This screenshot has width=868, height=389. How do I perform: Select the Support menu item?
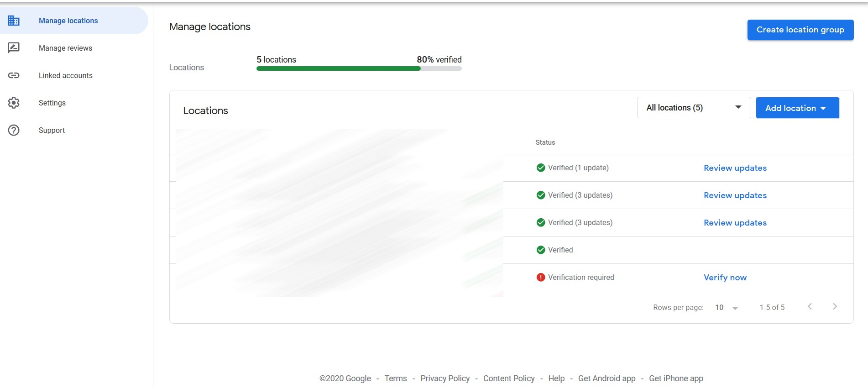[x=52, y=130]
